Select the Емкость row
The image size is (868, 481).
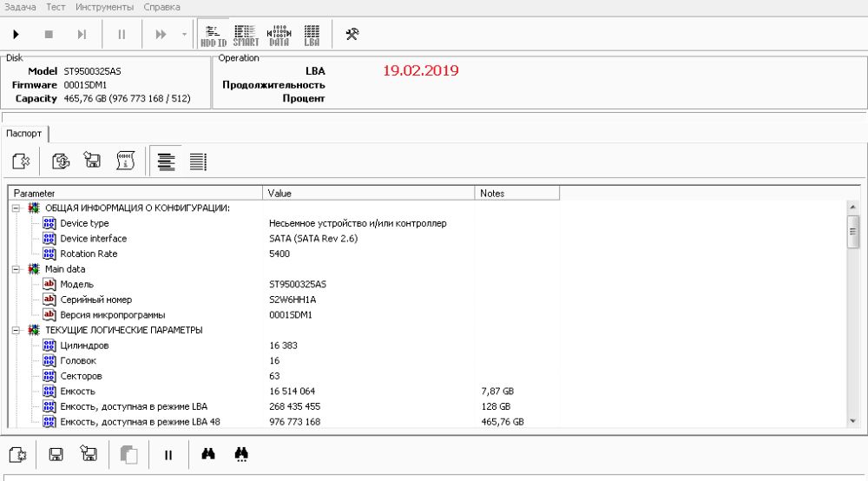point(284,392)
